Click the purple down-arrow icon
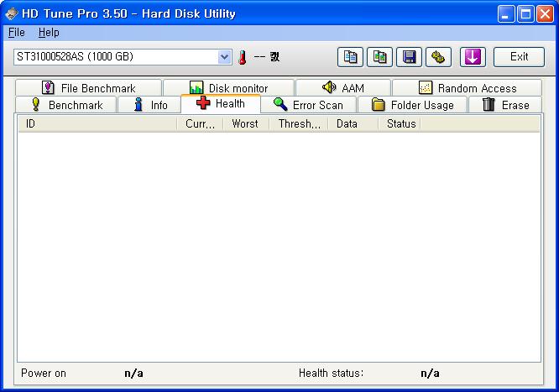 [x=473, y=57]
